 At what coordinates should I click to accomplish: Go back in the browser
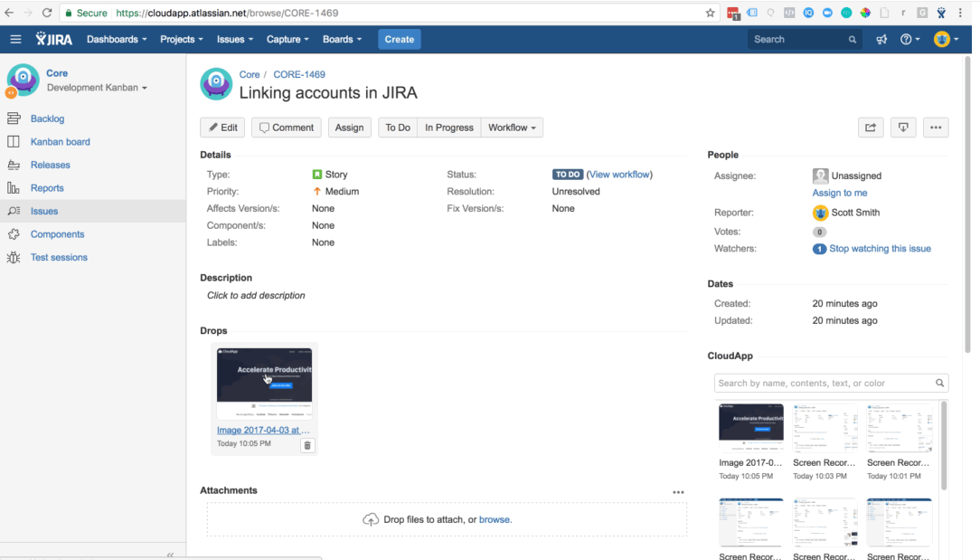(9, 13)
